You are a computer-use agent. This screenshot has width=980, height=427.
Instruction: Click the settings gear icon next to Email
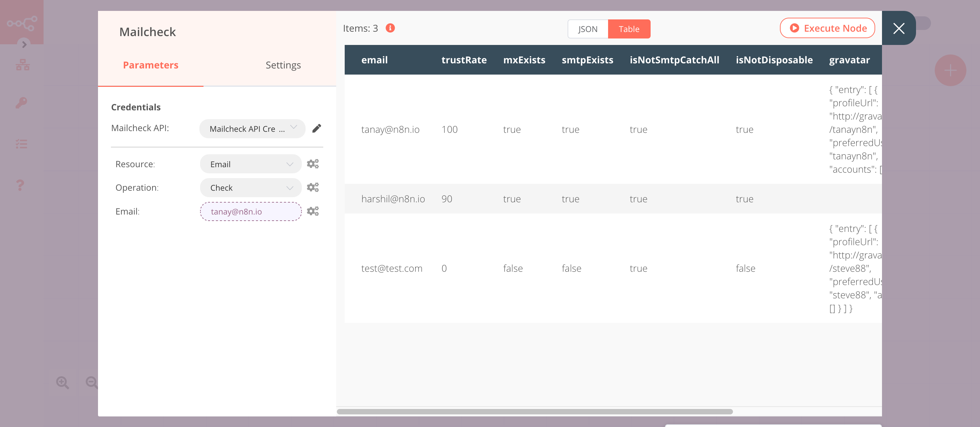coord(312,211)
